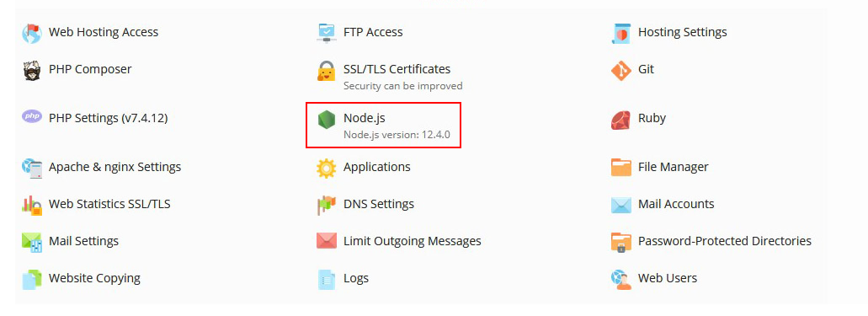Open Password-Protected Directories
Image resolution: width=868 pixels, height=316 pixels.
725,241
